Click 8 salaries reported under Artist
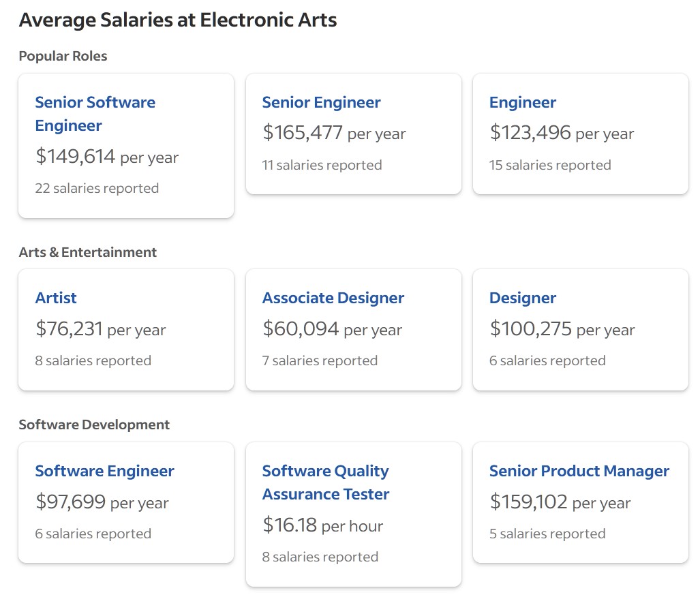 coord(93,360)
